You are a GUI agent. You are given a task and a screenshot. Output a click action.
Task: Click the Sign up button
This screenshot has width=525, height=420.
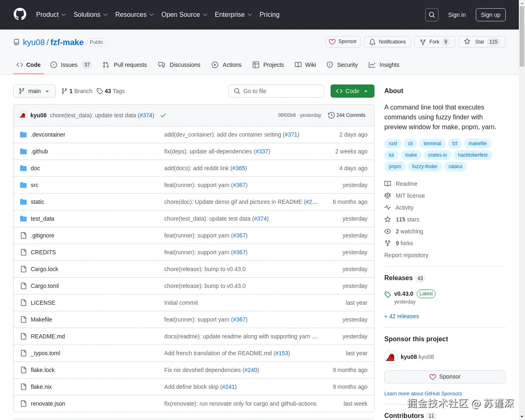coord(491,15)
